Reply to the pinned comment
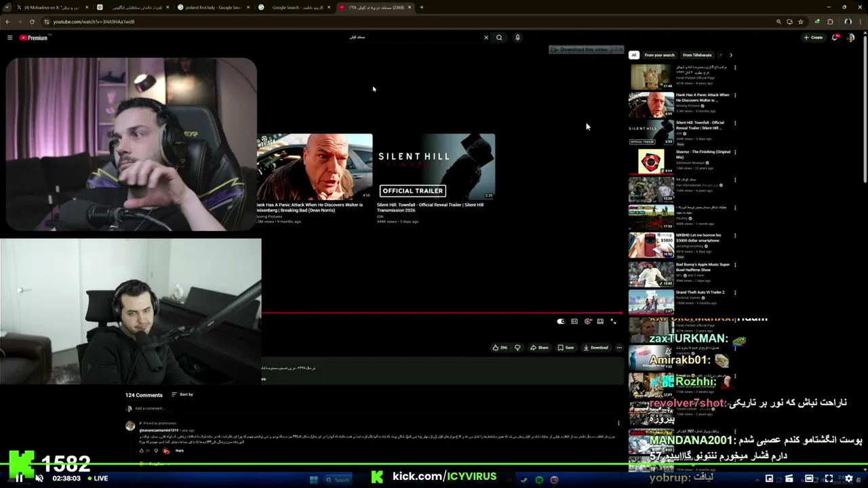This screenshot has width=868, height=488. point(180,451)
